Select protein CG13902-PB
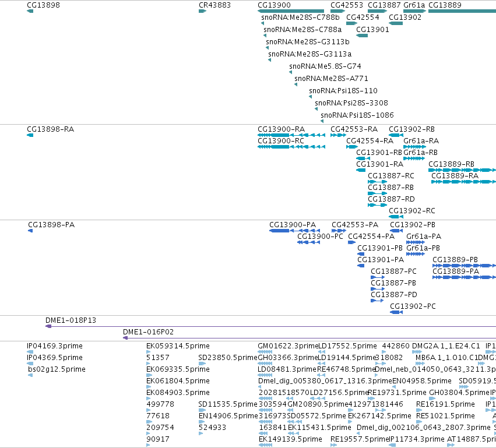Viewport: 496px width, 448px height. (413, 225)
